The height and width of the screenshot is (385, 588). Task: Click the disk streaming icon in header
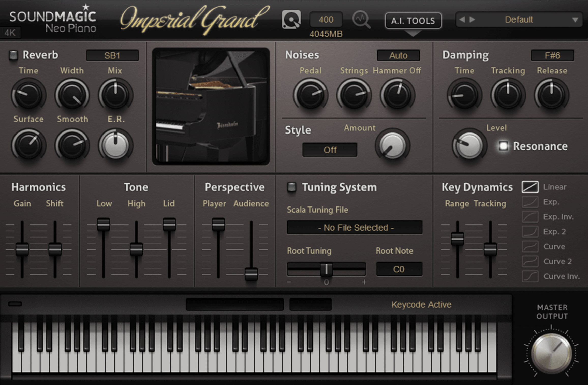pyautogui.click(x=291, y=20)
